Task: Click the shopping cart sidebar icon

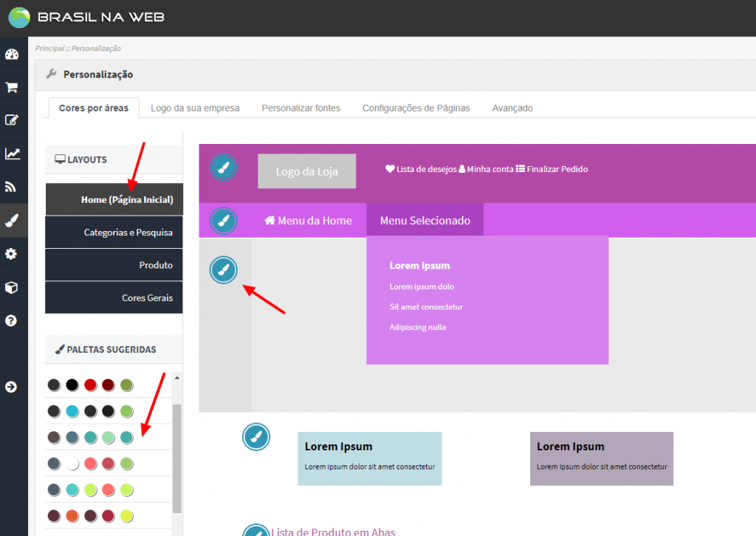Action: [12, 87]
